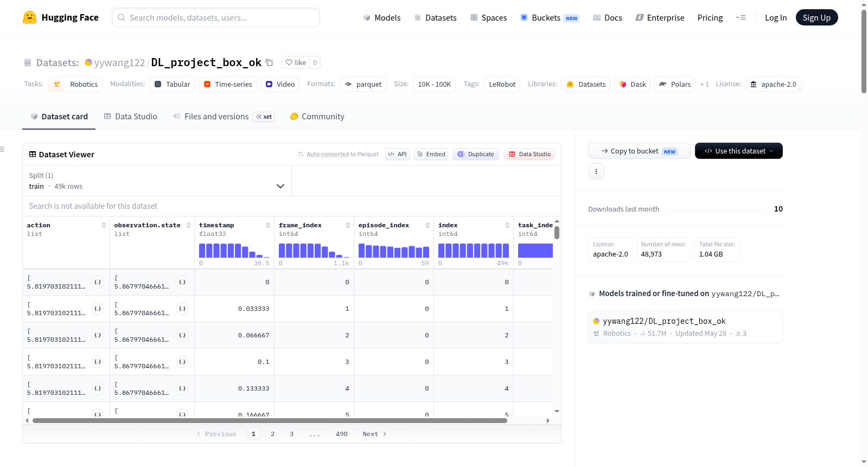Select the timestamp histogram range bars
868x467 pixels.
coord(234,251)
